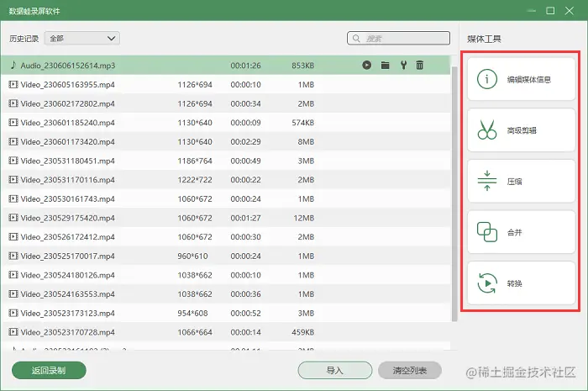This screenshot has height=391, width=588.
Task: Select file name Video_230524180126.mp4
Action: pyautogui.click(x=67, y=275)
